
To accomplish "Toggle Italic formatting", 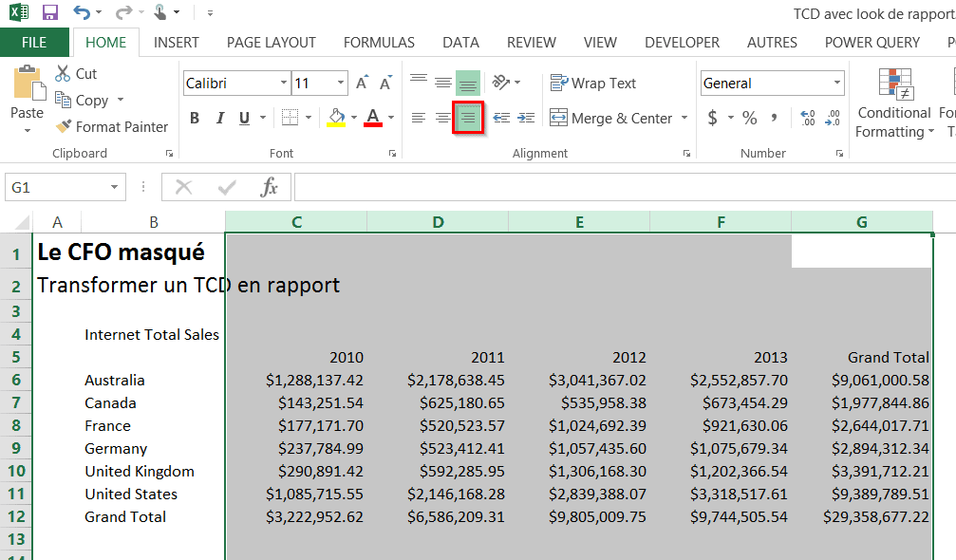I will [x=220, y=118].
